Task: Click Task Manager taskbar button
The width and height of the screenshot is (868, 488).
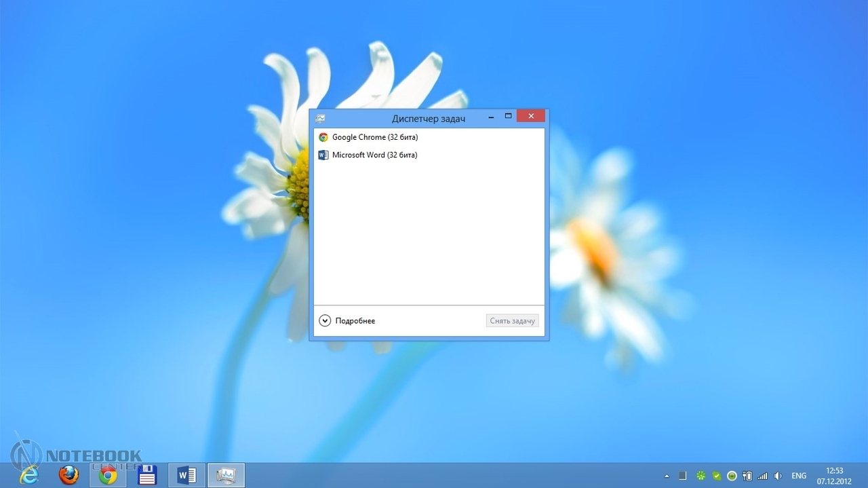Action: 226,475
